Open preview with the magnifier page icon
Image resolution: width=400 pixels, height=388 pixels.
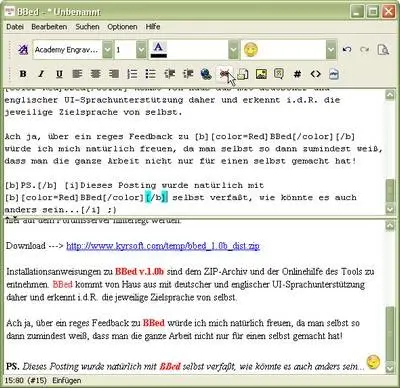point(383,50)
